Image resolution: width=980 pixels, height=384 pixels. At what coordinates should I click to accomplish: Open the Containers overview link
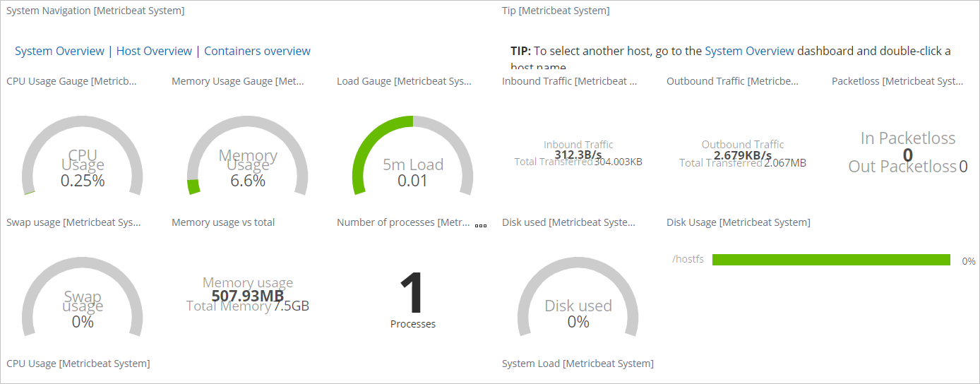pyautogui.click(x=257, y=51)
